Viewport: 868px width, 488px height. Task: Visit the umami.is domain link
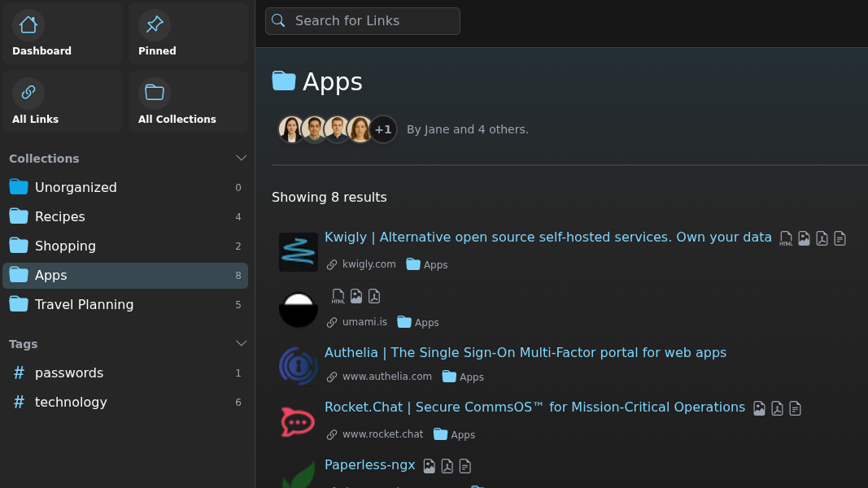click(364, 322)
